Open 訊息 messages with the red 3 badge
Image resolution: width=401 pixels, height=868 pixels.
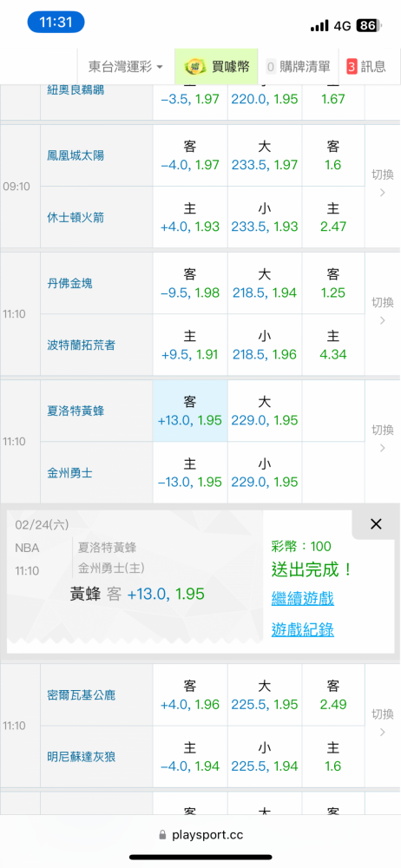pyautogui.click(x=366, y=67)
